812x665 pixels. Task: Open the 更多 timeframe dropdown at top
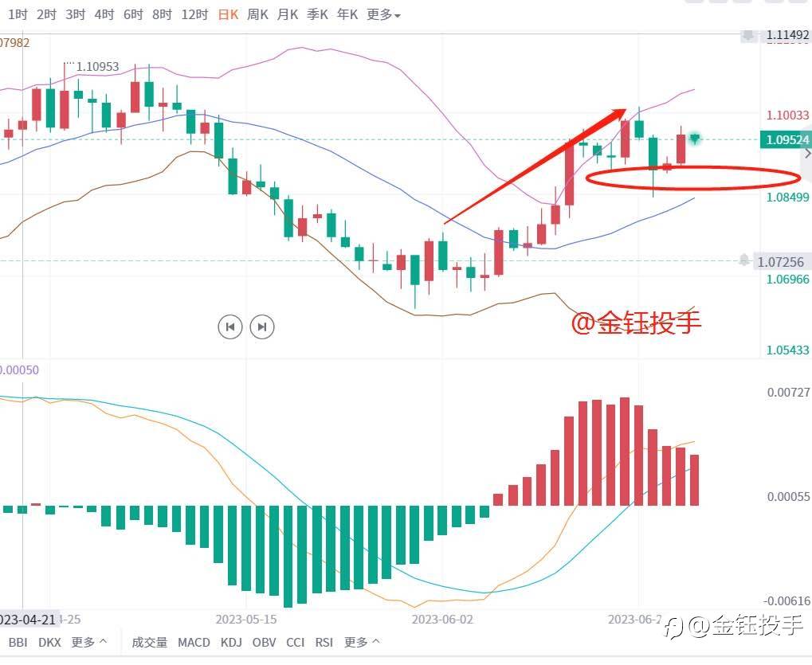(383, 14)
